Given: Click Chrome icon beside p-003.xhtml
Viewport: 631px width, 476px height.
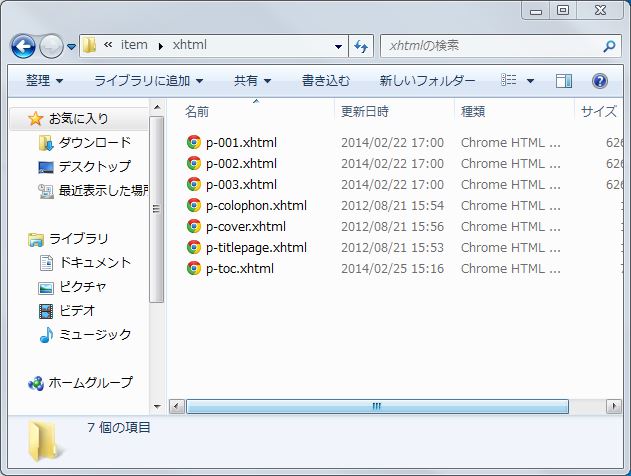Looking at the screenshot, I should click(x=194, y=184).
